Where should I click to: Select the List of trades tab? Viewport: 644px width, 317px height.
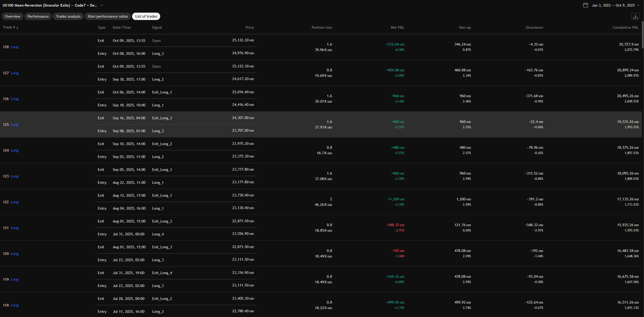(x=146, y=16)
